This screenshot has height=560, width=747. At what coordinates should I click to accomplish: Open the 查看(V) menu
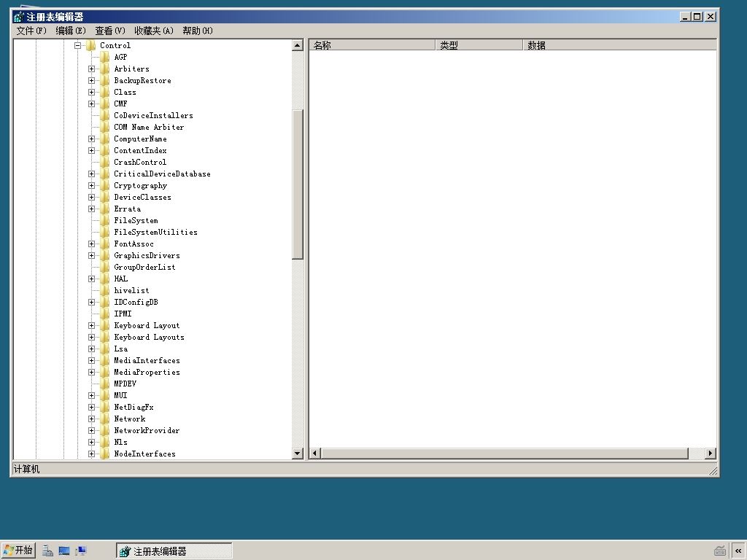click(110, 31)
